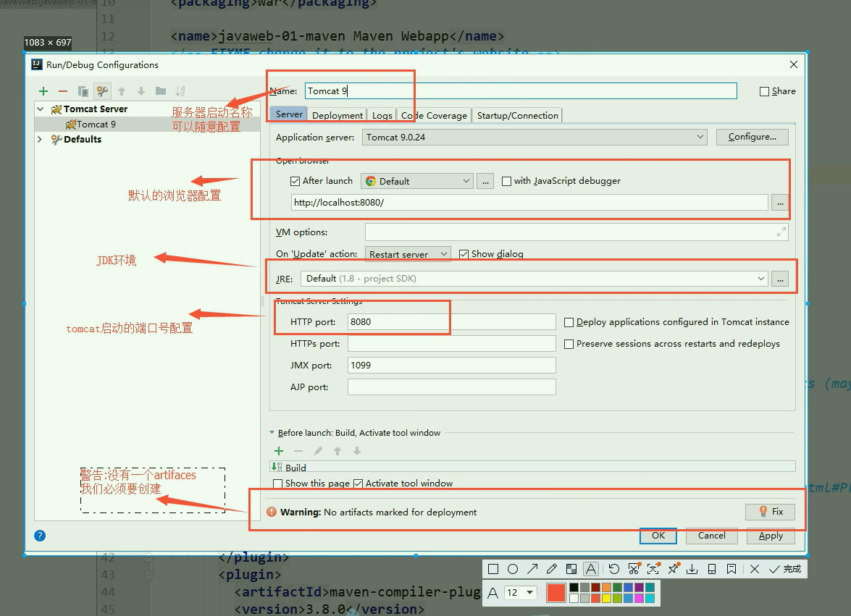Remove selected configuration with minus icon
The image size is (851, 616).
[x=63, y=91]
